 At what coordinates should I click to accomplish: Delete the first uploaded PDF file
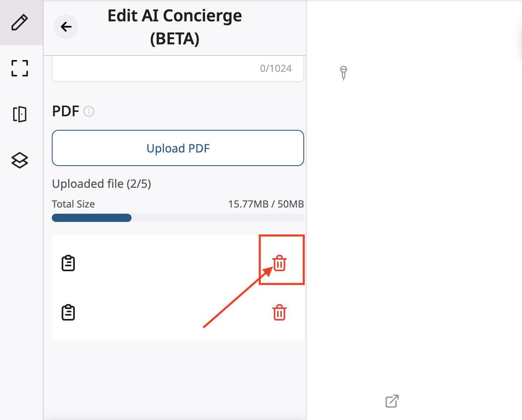click(x=279, y=263)
